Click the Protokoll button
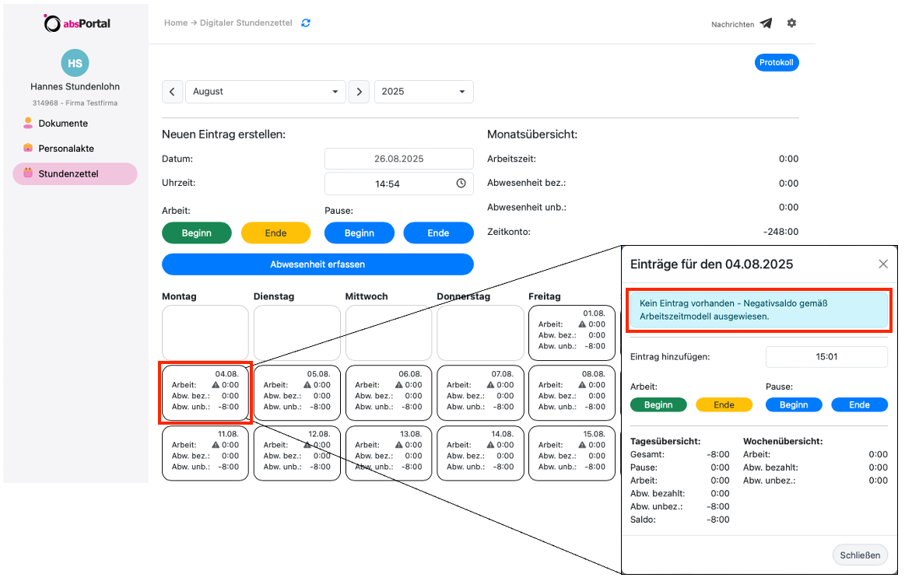This screenshot has height=588, width=905. [776, 63]
